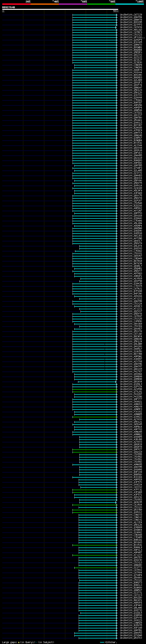
Task: Click the purple ~60% identity legend segment
Action: 73,4
